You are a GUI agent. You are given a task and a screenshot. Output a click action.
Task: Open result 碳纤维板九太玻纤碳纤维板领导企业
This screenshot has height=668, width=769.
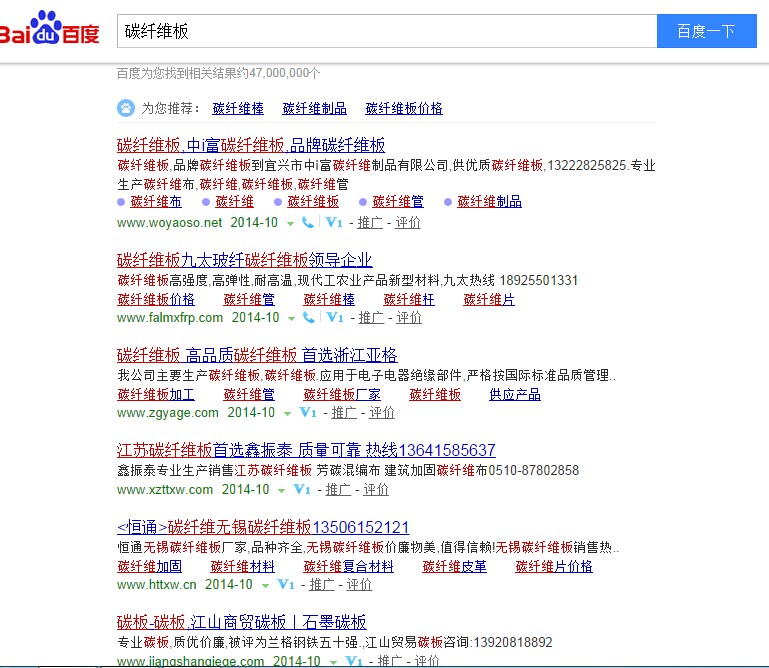pos(244,260)
